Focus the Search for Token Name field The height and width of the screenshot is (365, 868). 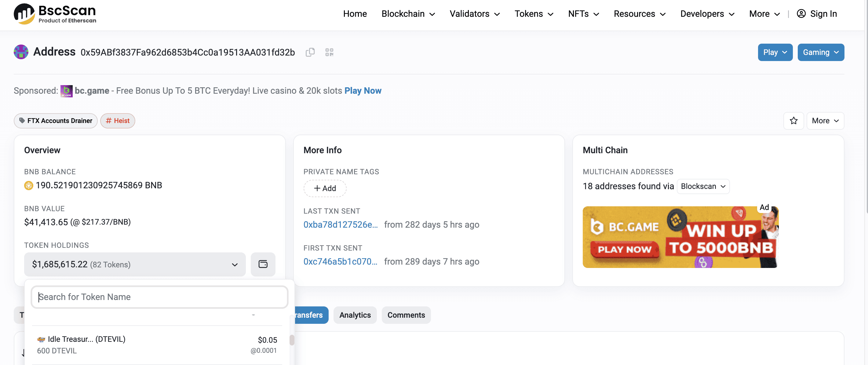(159, 297)
